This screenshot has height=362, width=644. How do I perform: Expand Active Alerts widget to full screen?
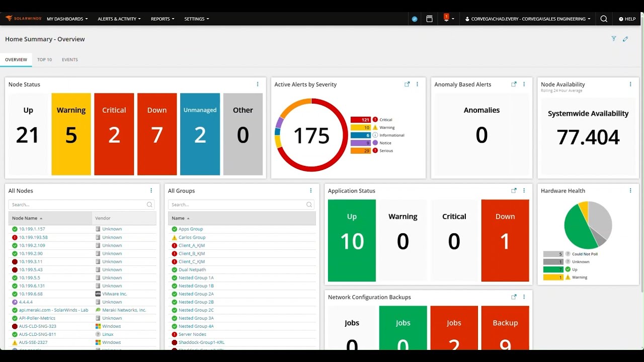tap(407, 84)
